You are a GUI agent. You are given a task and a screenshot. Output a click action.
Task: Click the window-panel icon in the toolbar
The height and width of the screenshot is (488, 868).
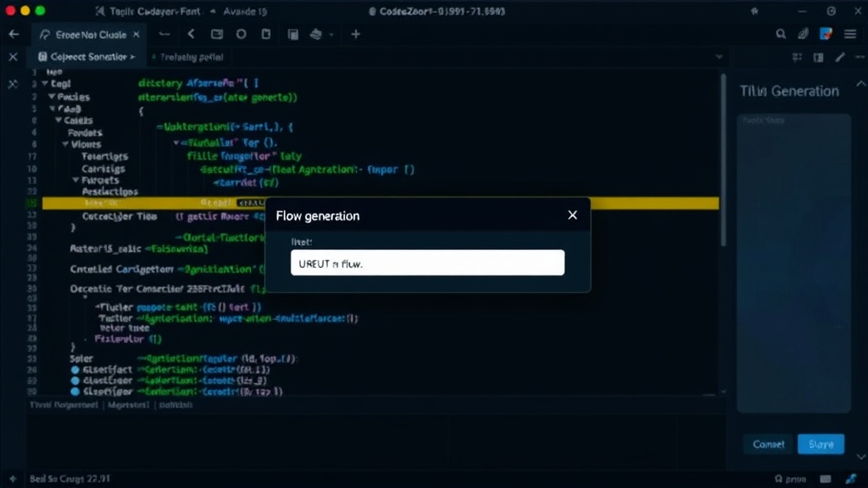[x=217, y=34]
